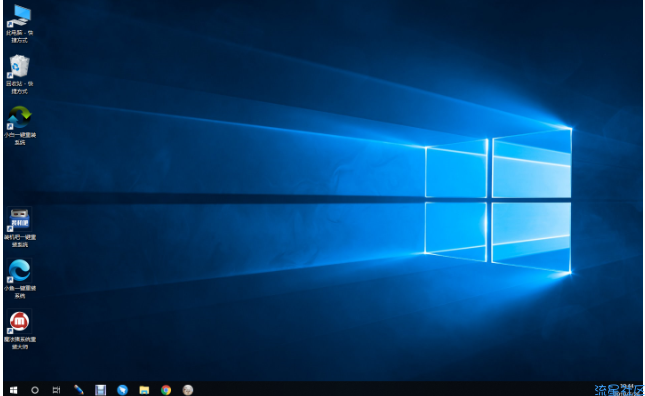Image resolution: width=645 pixels, height=396 pixels.
Task: Open File Explorer from the taskbar
Action: [x=144, y=389]
